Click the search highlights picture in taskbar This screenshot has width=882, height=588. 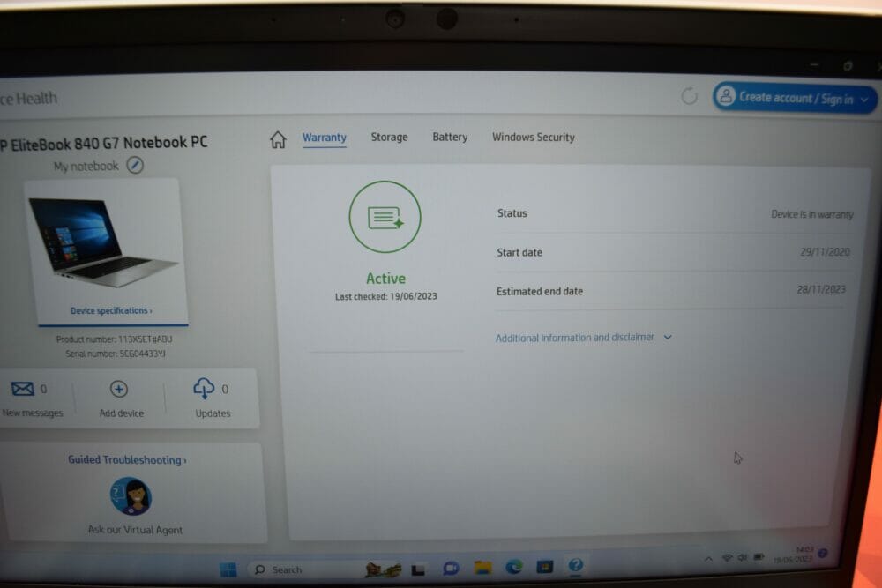pos(383,569)
